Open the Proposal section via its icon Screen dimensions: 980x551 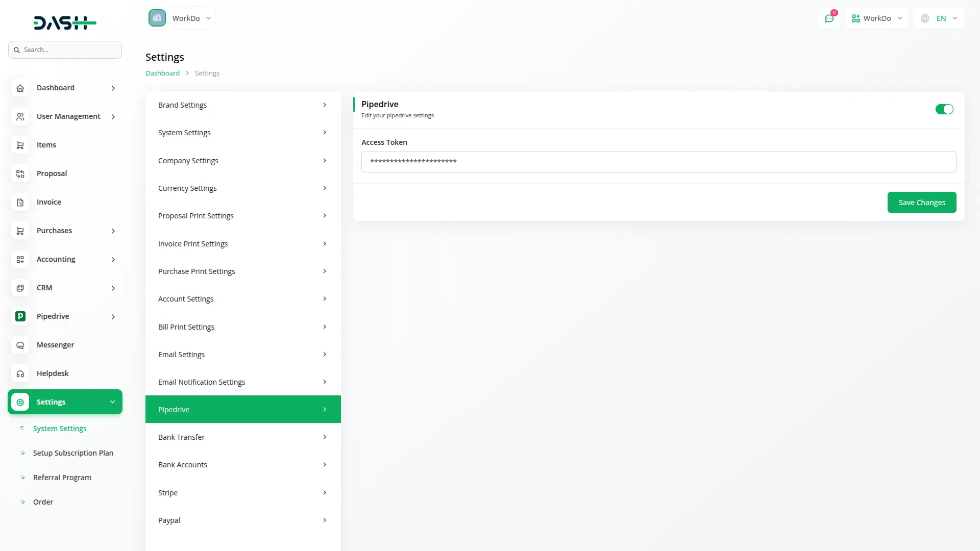tap(20, 173)
